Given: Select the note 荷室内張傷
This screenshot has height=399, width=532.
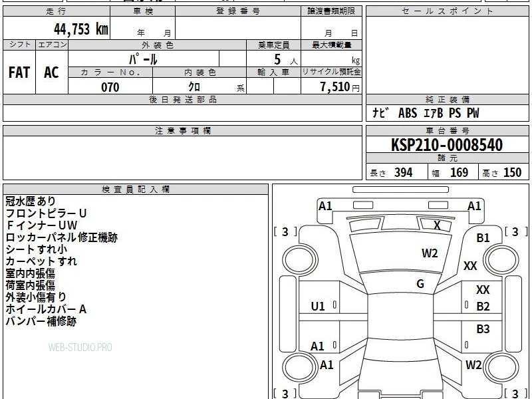Looking at the screenshot, I should click(30, 285).
